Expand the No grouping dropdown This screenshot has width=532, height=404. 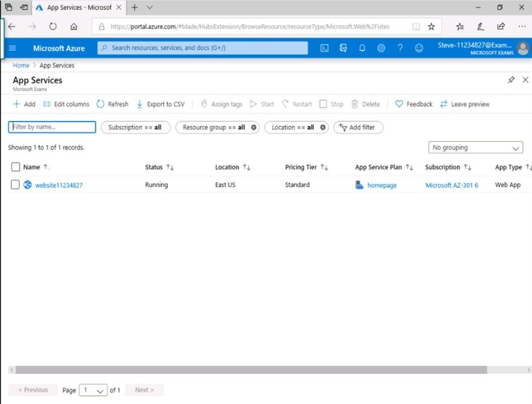[x=475, y=148]
